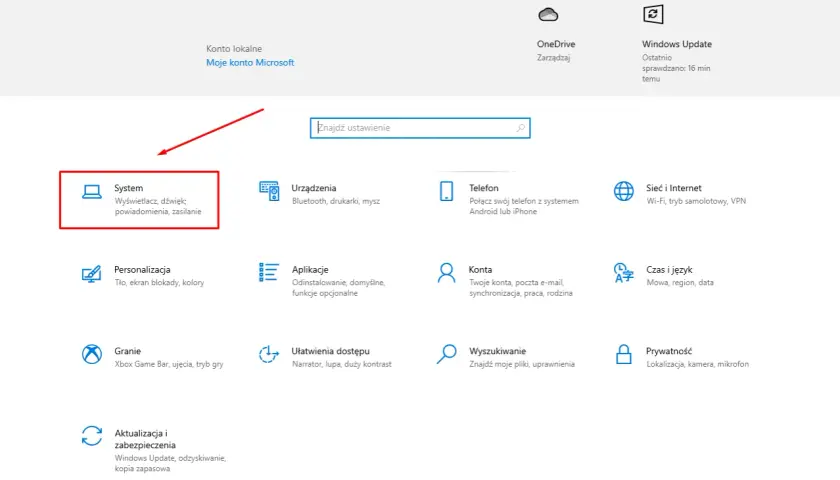Click 'Xbox Game Bar, ujęcia, tryb gry' text

tap(169, 364)
